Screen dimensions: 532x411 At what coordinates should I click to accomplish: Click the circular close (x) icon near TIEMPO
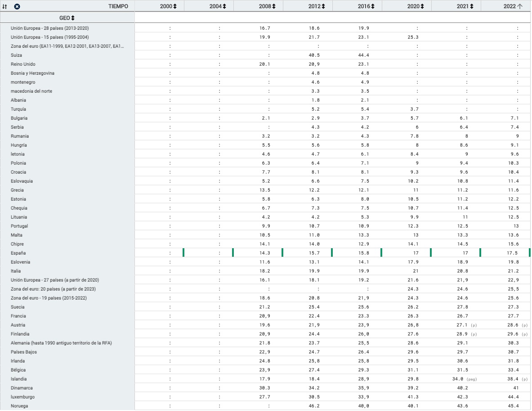tap(17, 6)
